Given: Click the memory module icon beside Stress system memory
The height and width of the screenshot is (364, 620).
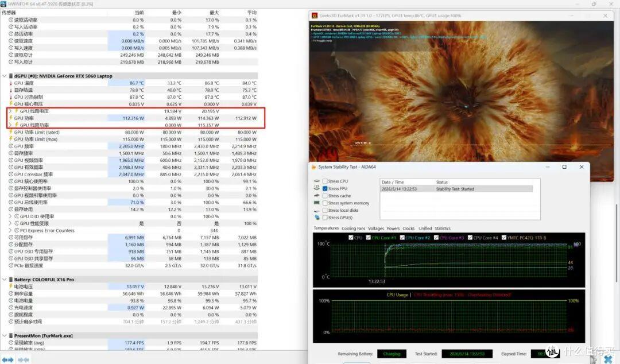Looking at the screenshot, I should point(317,203).
